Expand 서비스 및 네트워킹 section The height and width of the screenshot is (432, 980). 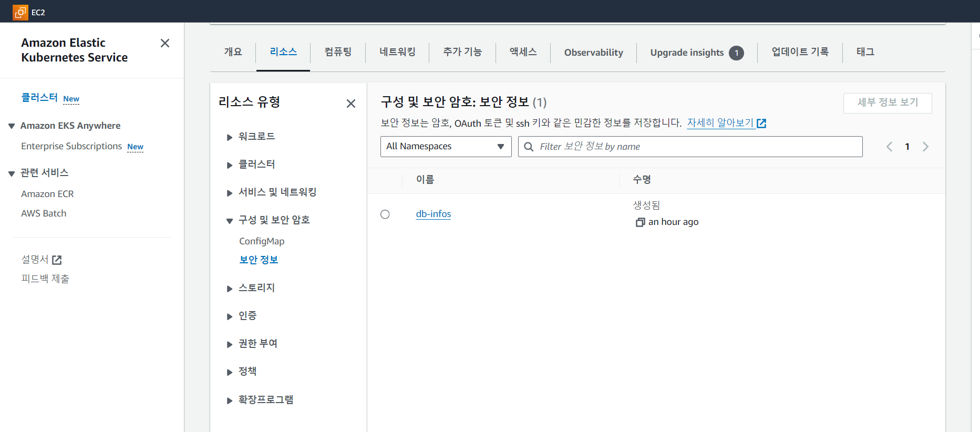coord(230,193)
